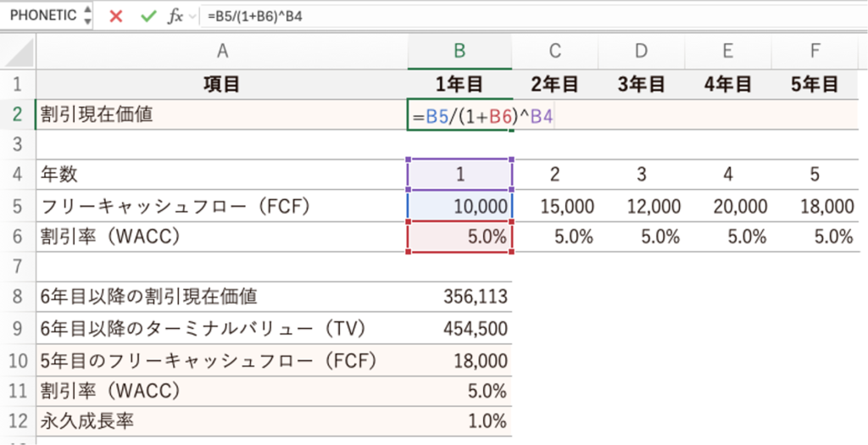
Task: Select the terminal value cell 454,500
Action: coord(459,328)
